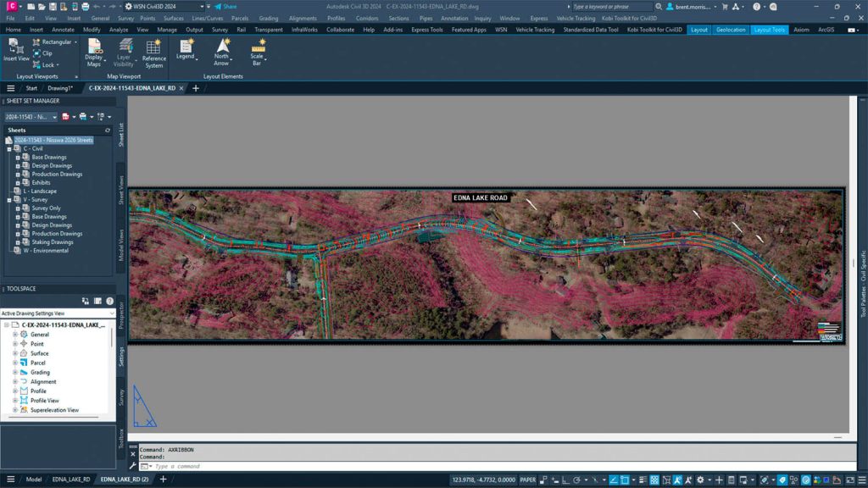Open the Corridors menu
The image size is (868, 488).
tap(367, 18)
